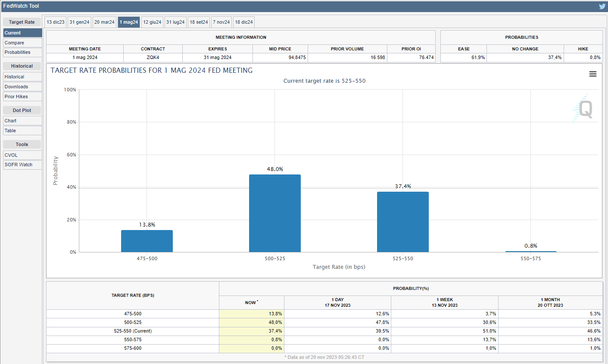Open the Dot Plot Table
608x364 pixels.
pos(22,131)
